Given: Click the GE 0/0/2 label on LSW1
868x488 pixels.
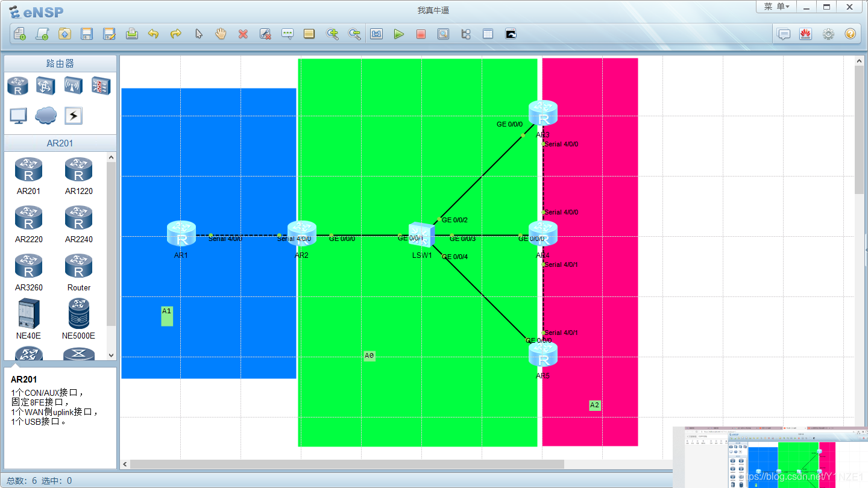Looking at the screenshot, I should 454,220.
